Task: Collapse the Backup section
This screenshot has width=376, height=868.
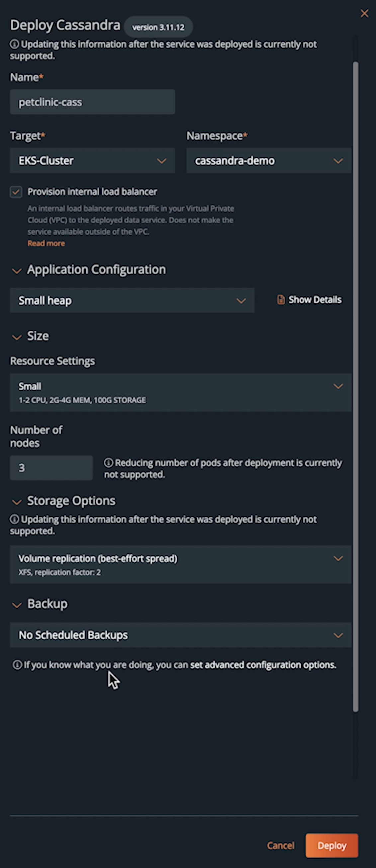Action: tap(17, 605)
